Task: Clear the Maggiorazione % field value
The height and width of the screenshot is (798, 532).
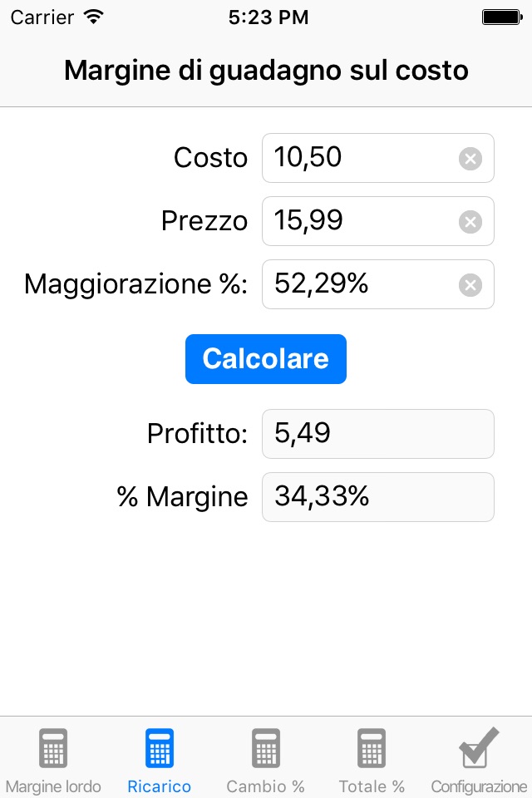Action: 470,285
